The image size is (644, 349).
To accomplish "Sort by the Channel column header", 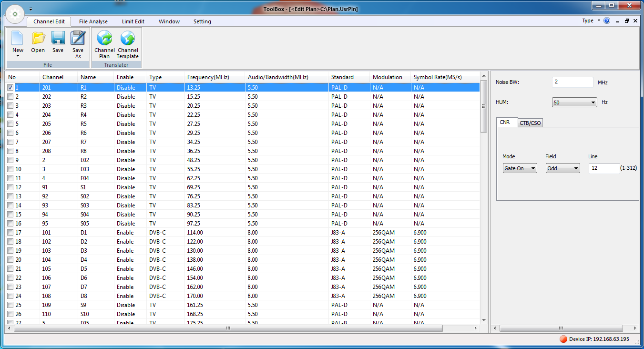I will pos(59,77).
